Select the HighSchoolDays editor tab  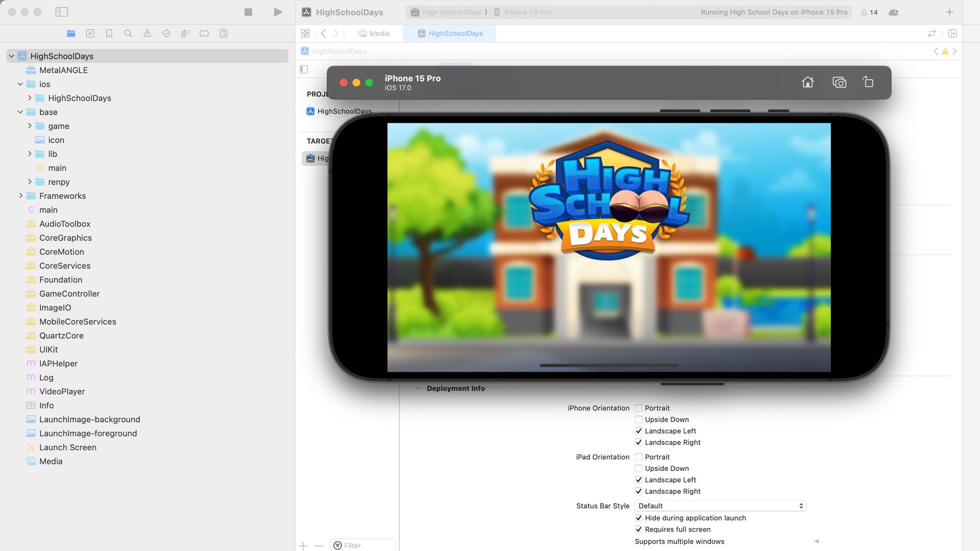click(x=450, y=33)
